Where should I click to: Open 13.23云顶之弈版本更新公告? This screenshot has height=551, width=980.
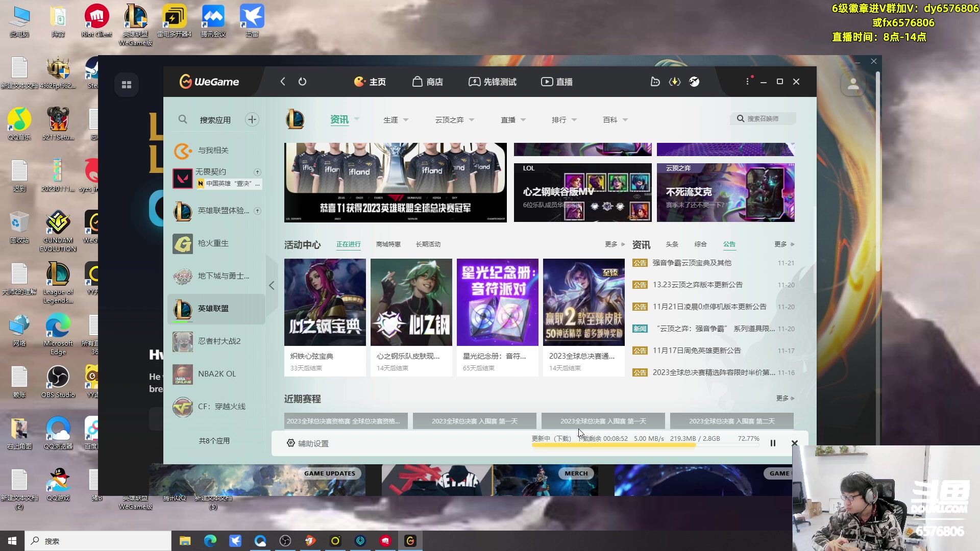tap(697, 285)
